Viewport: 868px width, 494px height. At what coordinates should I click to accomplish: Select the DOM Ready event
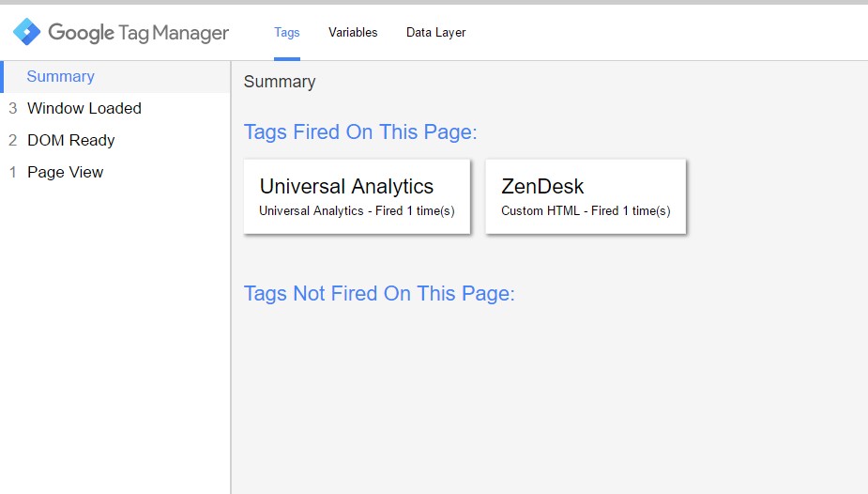71,141
